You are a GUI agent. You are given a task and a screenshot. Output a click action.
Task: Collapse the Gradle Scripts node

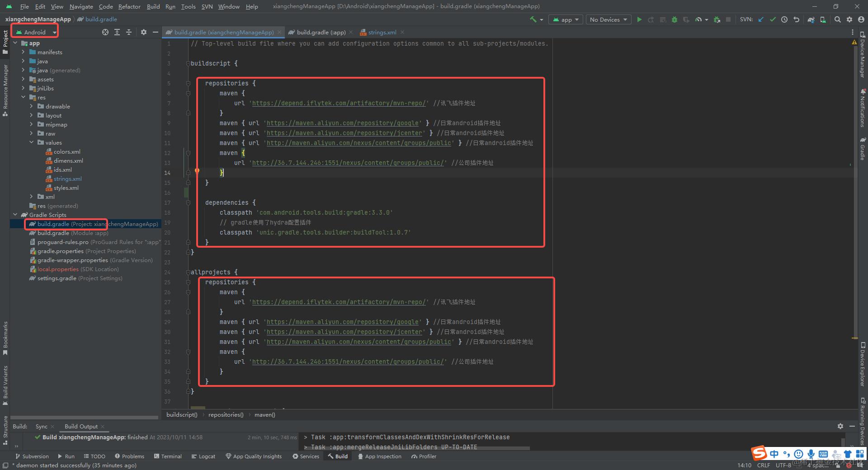point(15,215)
